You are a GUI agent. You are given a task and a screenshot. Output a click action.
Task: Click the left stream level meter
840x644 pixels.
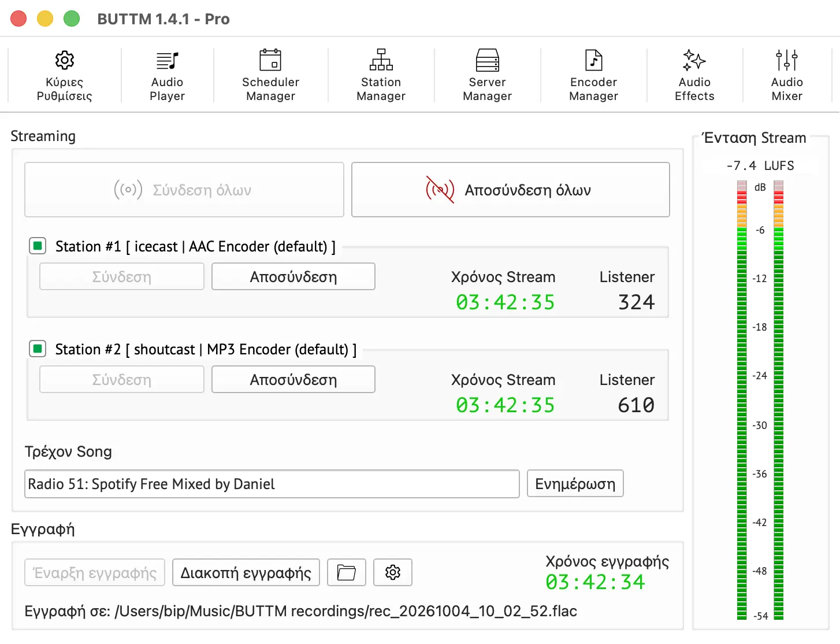pyautogui.click(x=742, y=400)
